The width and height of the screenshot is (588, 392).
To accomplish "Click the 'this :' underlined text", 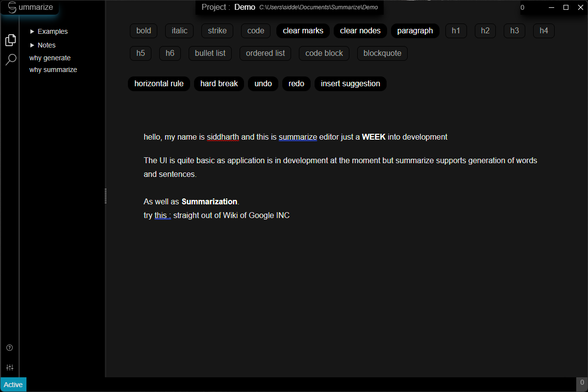I will click(163, 215).
